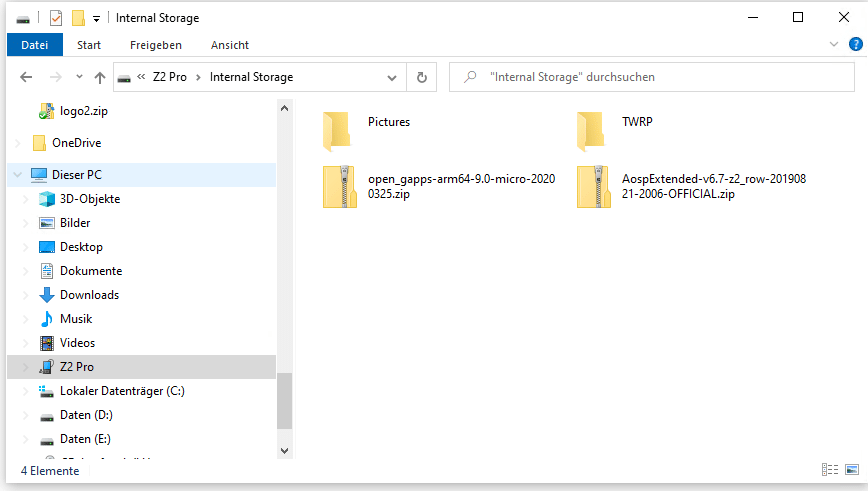Viewport: 868px width, 491px height.
Task: Click the Internal Storage search field
Action: [x=652, y=77]
